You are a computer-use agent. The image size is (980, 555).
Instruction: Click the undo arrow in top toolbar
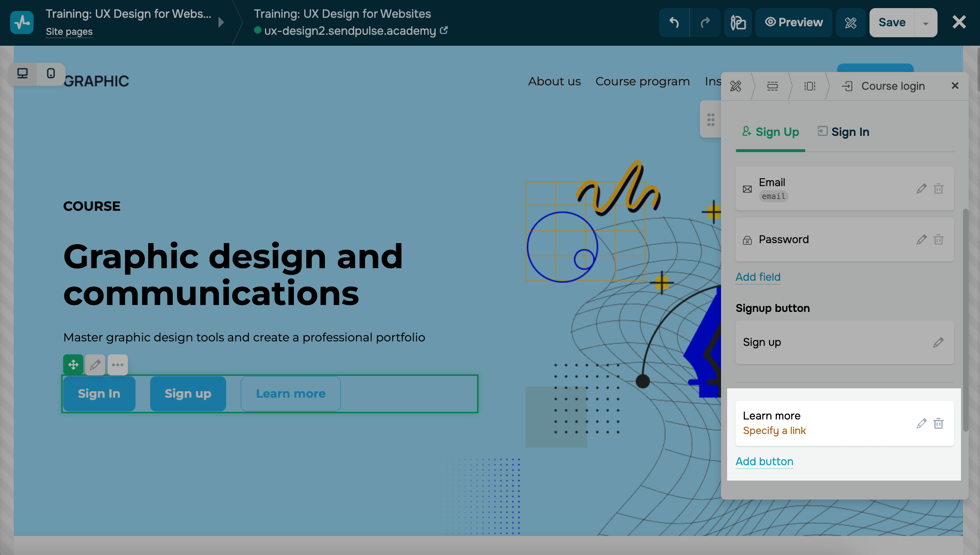(674, 23)
